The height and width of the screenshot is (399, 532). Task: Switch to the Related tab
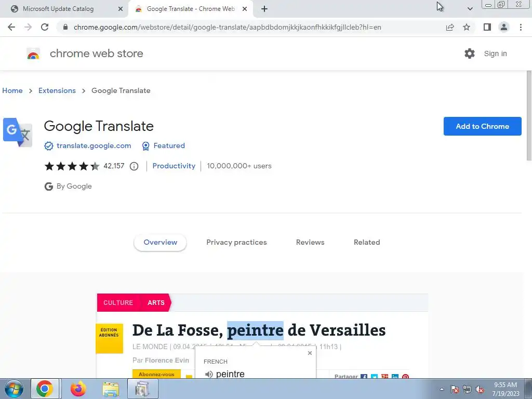(x=367, y=242)
